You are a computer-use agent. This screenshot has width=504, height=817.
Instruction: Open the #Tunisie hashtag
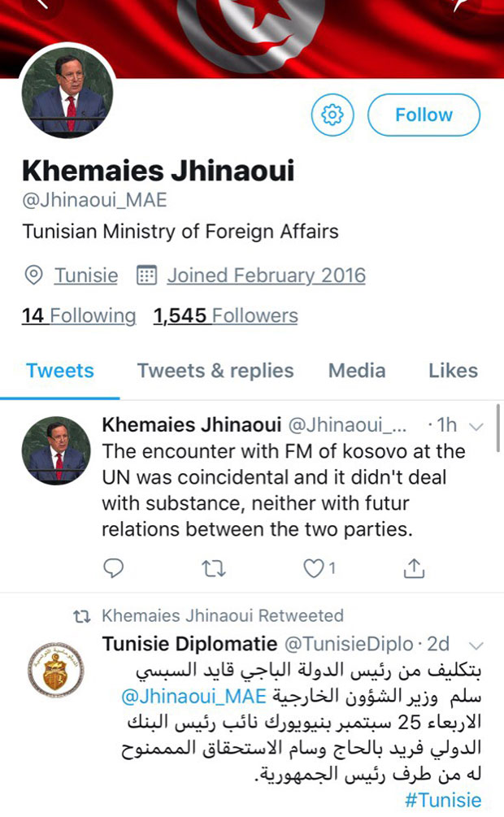[443, 800]
